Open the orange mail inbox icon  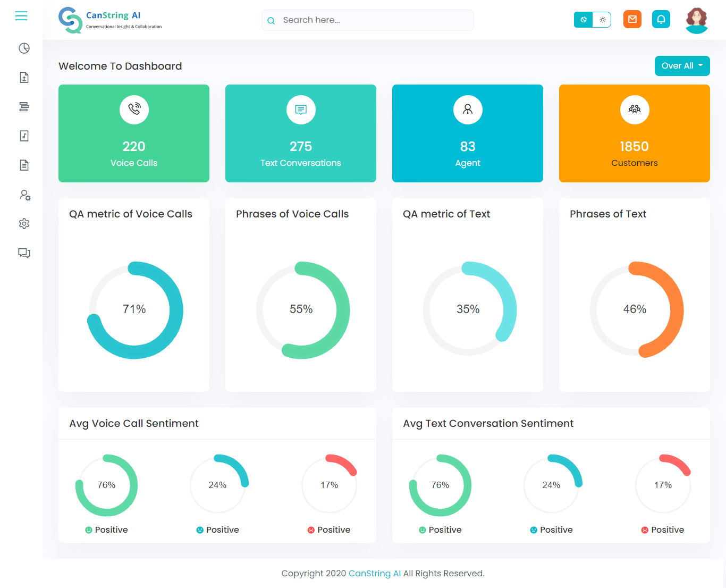pos(632,20)
